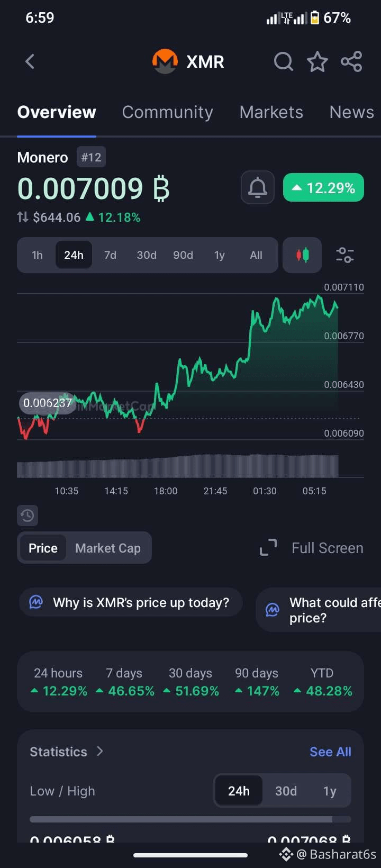
Task: Expand the Statistics section chevron
Action: (x=100, y=751)
